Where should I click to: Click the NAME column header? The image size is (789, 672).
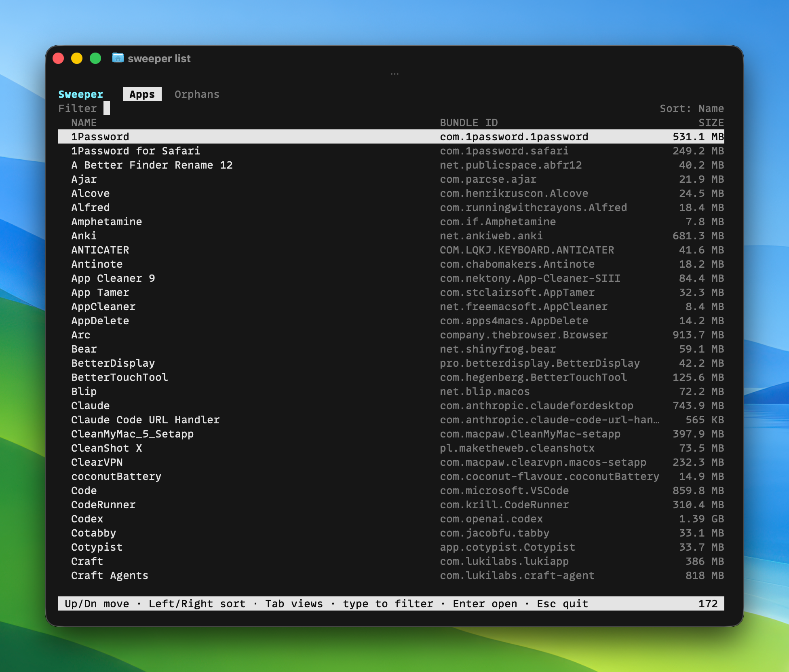(84, 123)
